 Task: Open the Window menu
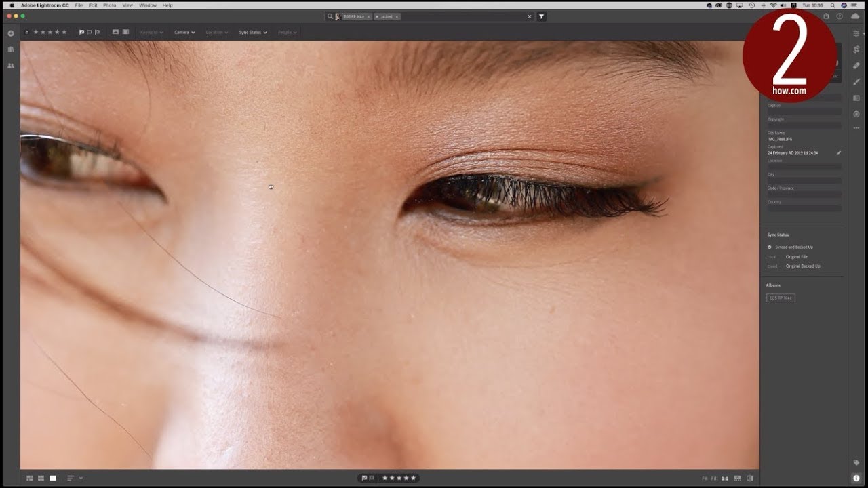tap(147, 5)
